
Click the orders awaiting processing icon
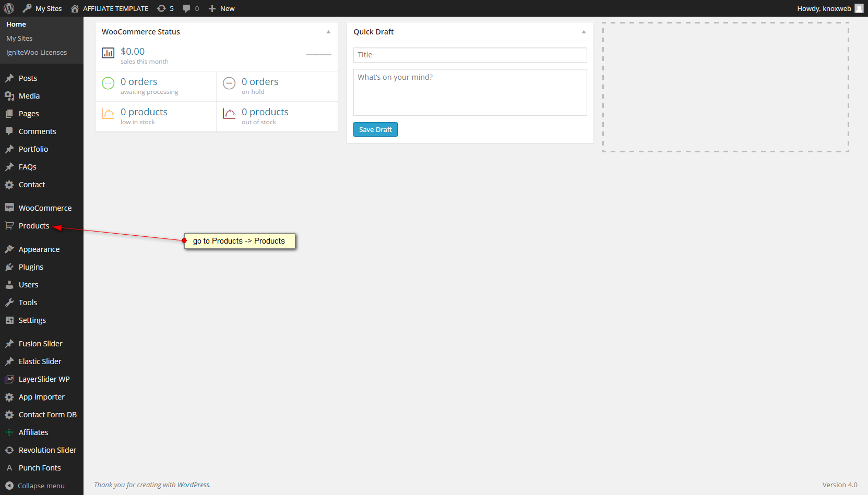coord(108,83)
